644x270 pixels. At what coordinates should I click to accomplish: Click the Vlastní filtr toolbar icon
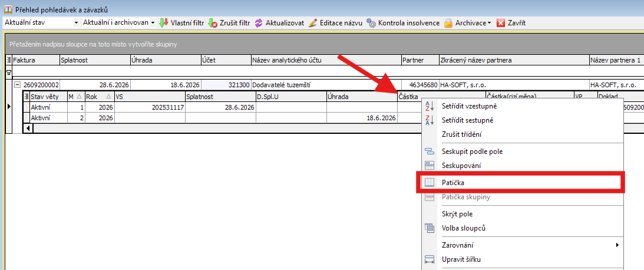(164, 23)
